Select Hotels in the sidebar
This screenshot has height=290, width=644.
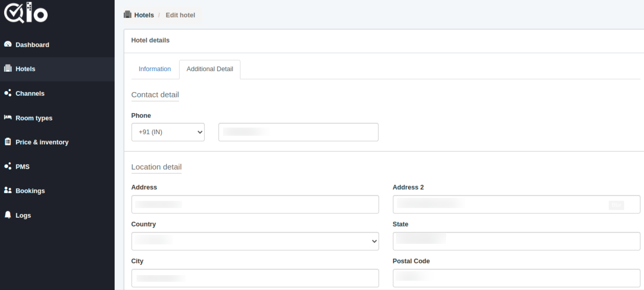point(57,69)
